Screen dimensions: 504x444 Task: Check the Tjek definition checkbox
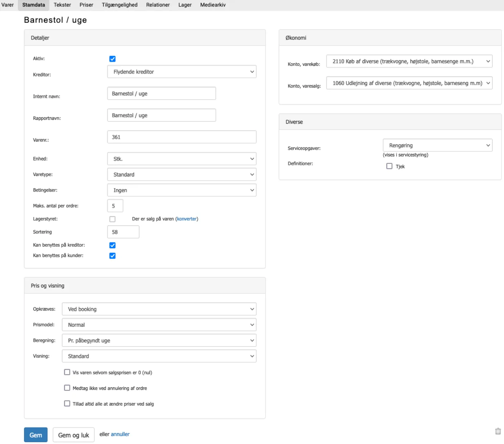[x=389, y=166]
